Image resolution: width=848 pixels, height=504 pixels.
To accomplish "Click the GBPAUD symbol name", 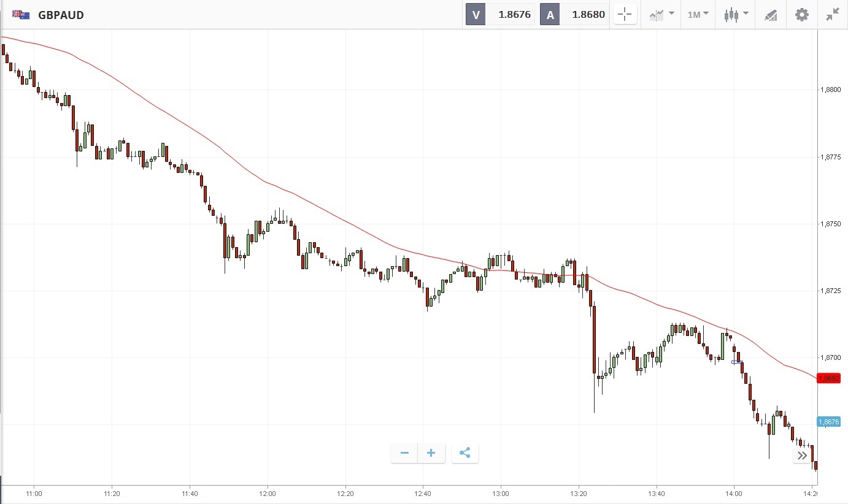I will coord(61,15).
